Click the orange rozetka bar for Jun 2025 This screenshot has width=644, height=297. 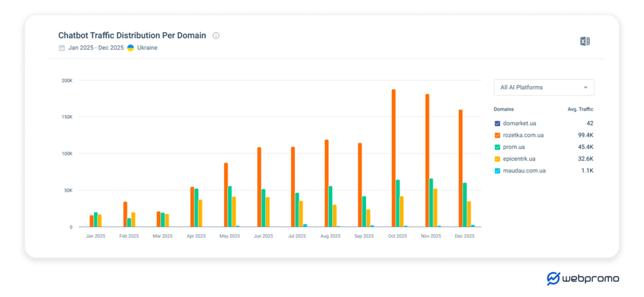coord(259,187)
